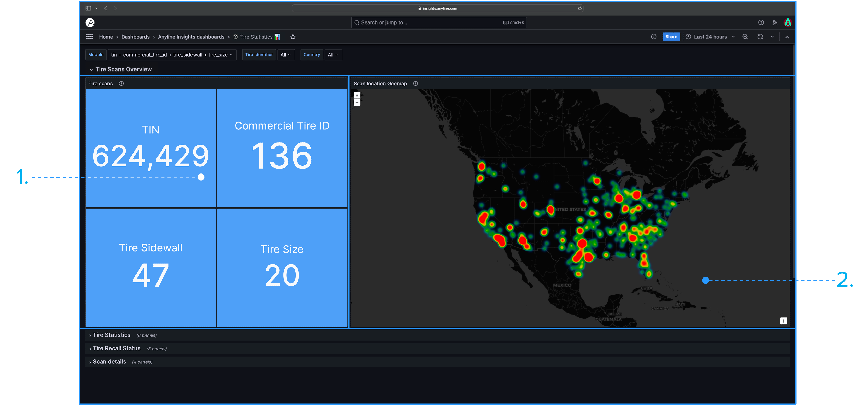Collapse the top toolbar with the chevron

click(x=787, y=37)
